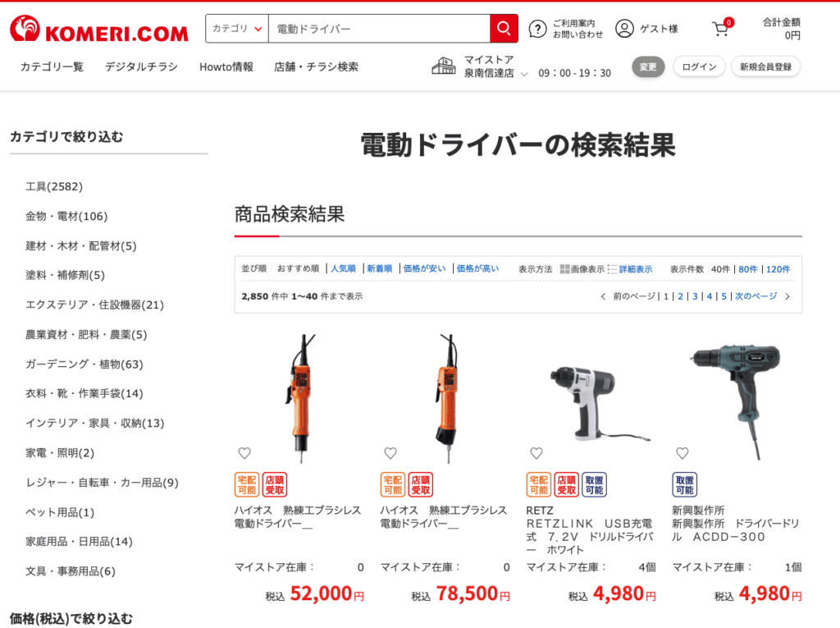Viewport: 840px width, 628px height.
Task: Switch to 詳細表示 list view icon
Action: [x=612, y=269]
